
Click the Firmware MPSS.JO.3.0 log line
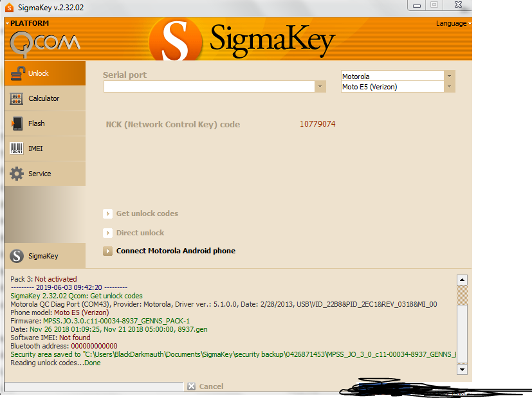(100, 321)
